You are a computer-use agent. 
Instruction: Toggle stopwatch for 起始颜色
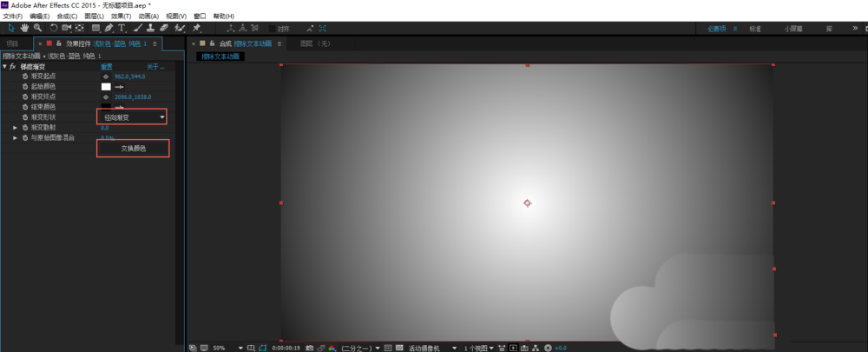tap(25, 87)
